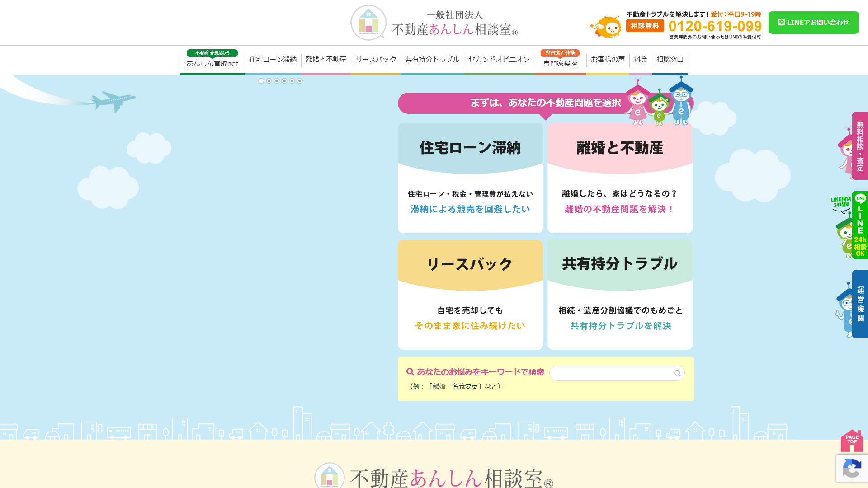
Task: Click the pink magnifier icon beside search label
Action: coord(410,372)
